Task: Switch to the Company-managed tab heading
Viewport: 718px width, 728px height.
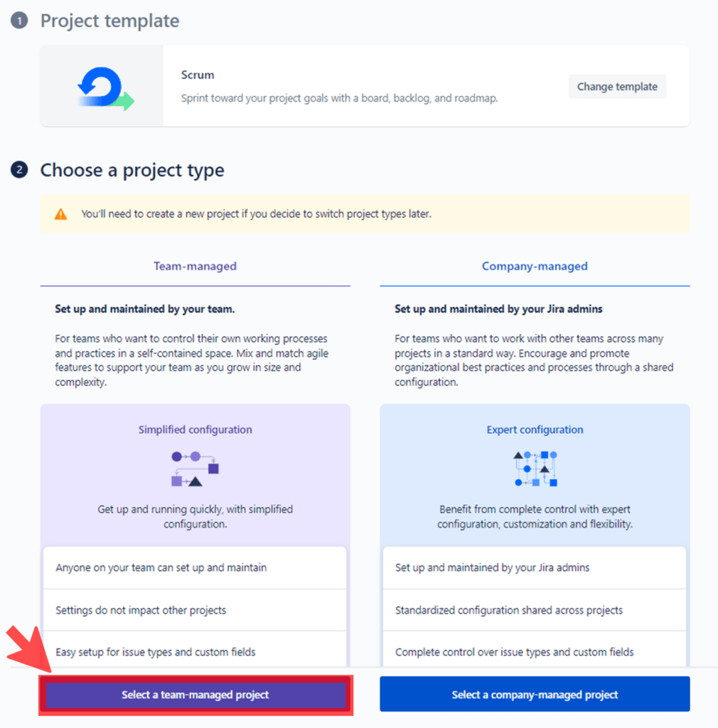Action: tap(535, 267)
